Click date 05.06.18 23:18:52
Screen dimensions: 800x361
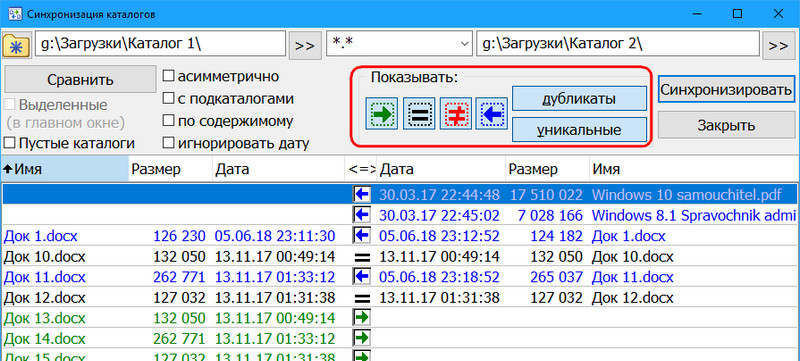pos(439,277)
